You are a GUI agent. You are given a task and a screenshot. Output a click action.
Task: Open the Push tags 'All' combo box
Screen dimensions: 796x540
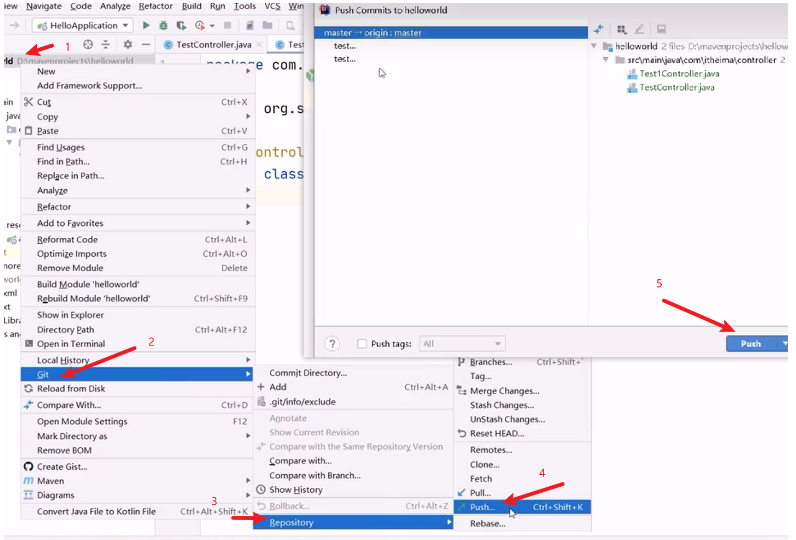click(x=462, y=344)
